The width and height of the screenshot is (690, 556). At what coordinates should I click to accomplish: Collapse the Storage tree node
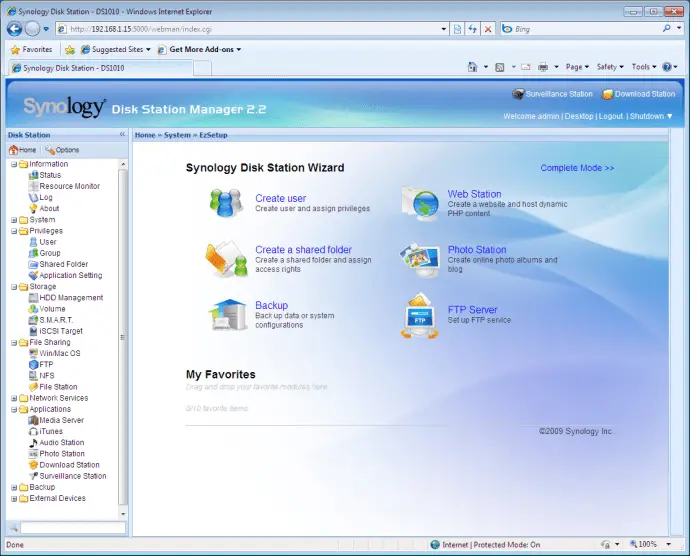14,287
